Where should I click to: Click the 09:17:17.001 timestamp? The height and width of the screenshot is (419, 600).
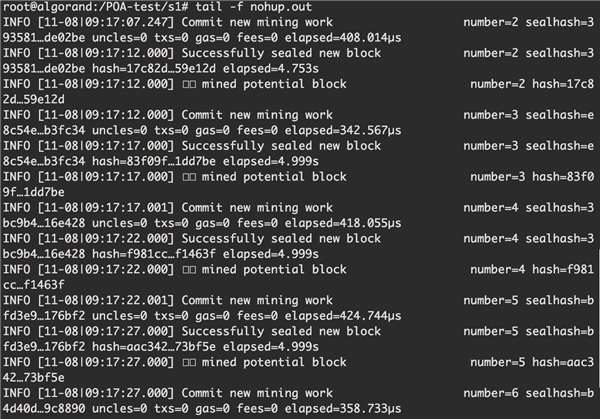click(126, 208)
